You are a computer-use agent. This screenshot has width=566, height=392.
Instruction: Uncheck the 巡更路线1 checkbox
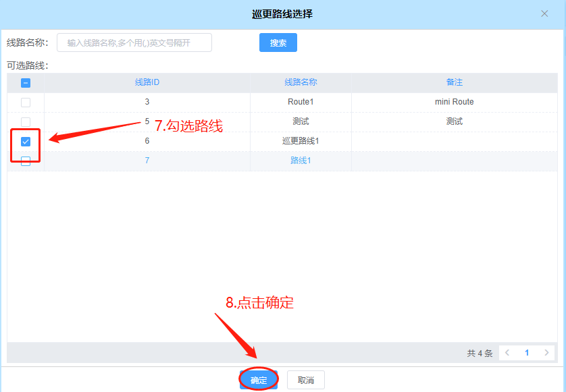pos(25,141)
